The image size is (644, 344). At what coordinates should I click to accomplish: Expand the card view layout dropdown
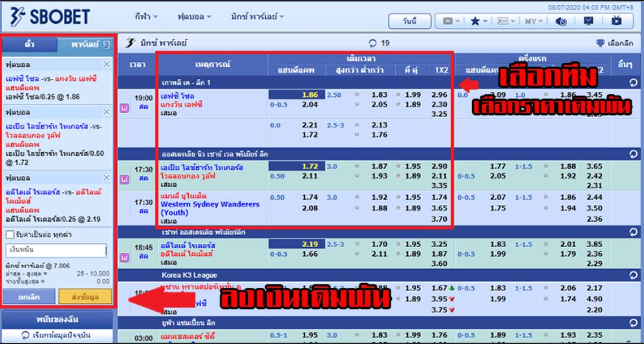[x=506, y=21]
